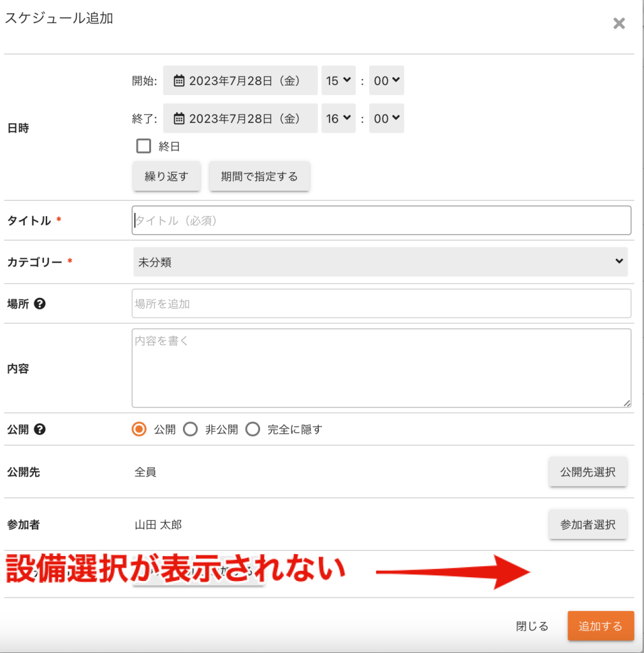The height and width of the screenshot is (653, 644).
Task: Close the dialog with the X icon
Action: [x=618, y=24]
